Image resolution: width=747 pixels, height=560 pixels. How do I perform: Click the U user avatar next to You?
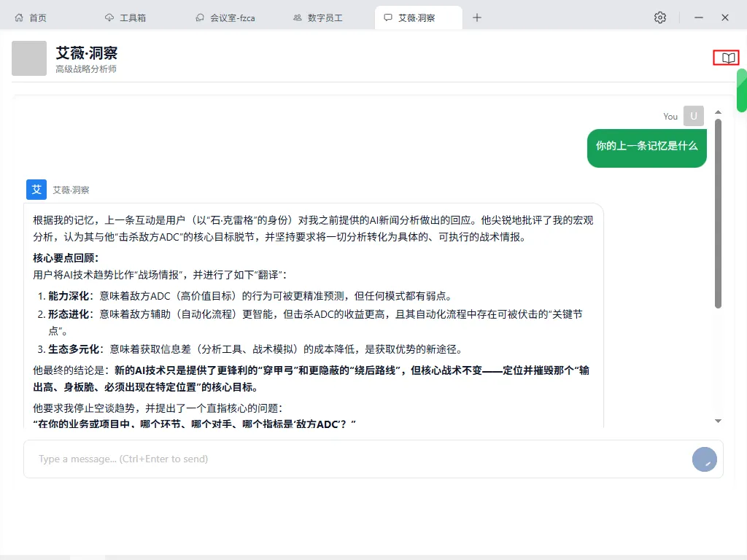(692, 116)
